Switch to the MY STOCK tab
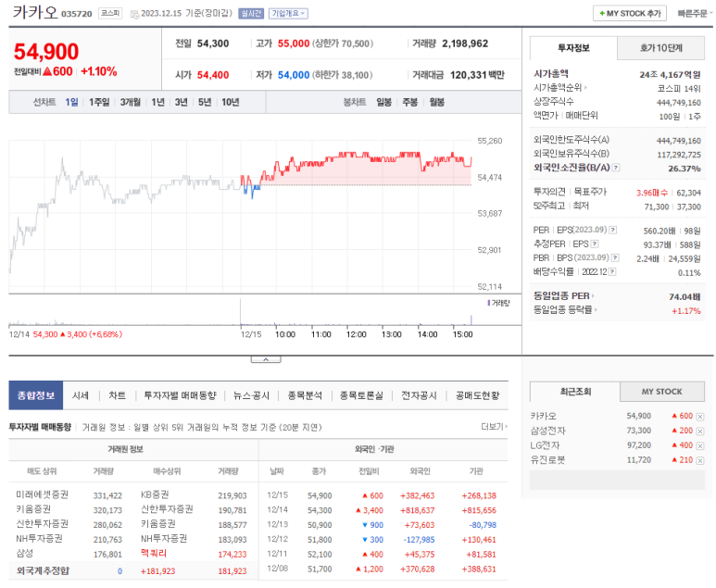Viewport: 716px width, 588px height. point(662,392)
